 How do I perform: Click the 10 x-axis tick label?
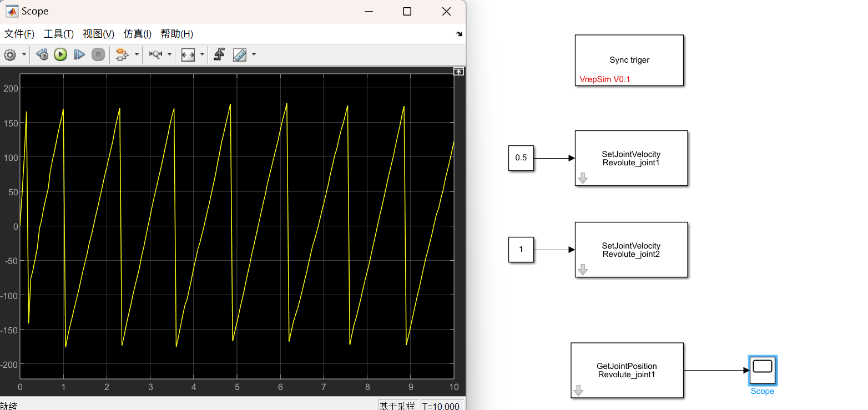click(453, 387)
